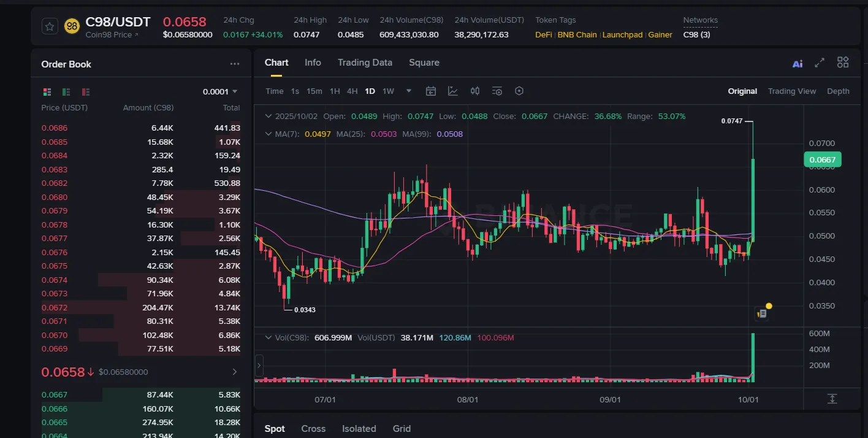The height and width of the screenshot is (438, 868).
Task: Open the Coin98 Price link
Action: click(112, 35)
